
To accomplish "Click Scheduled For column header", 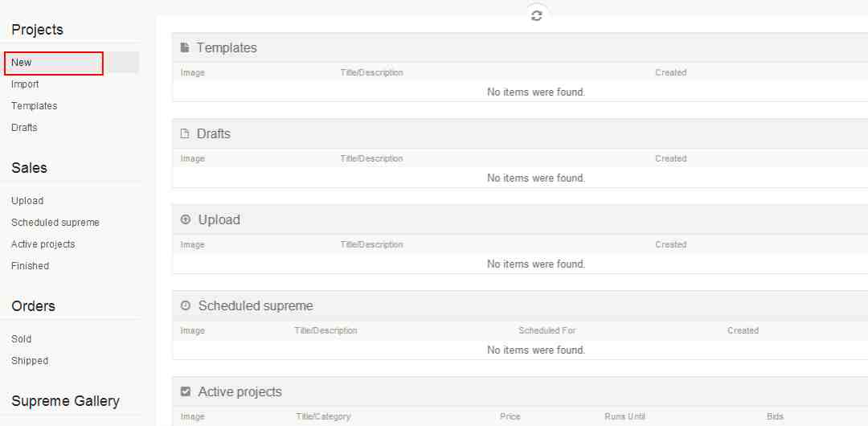I will [x=547, y=330].
